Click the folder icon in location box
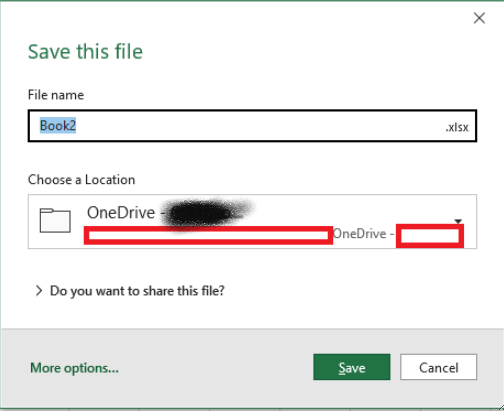 [x=55, y=220]
